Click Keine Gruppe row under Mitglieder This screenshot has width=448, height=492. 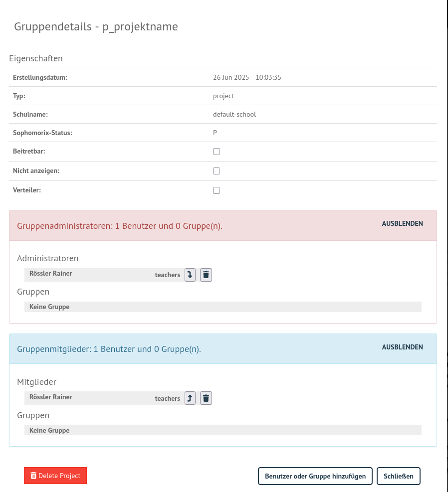(x=223, y=430)
